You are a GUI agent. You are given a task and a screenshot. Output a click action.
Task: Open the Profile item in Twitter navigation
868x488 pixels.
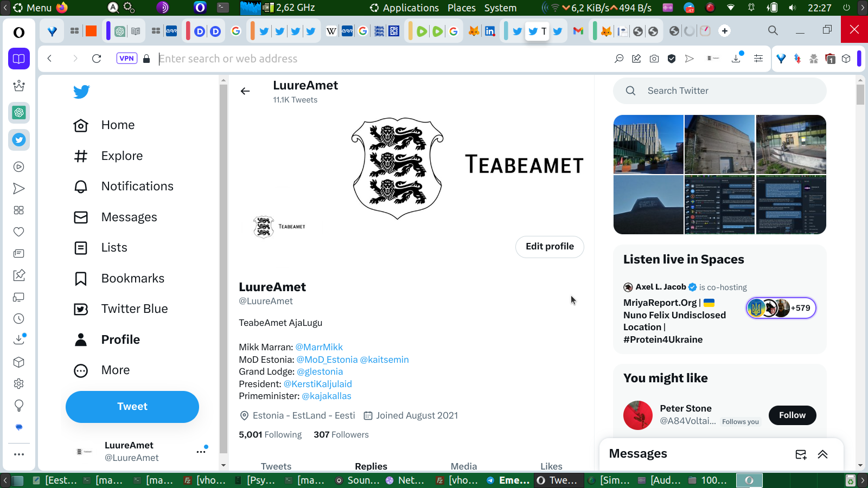pyautogui.click(x=107, y=340)
